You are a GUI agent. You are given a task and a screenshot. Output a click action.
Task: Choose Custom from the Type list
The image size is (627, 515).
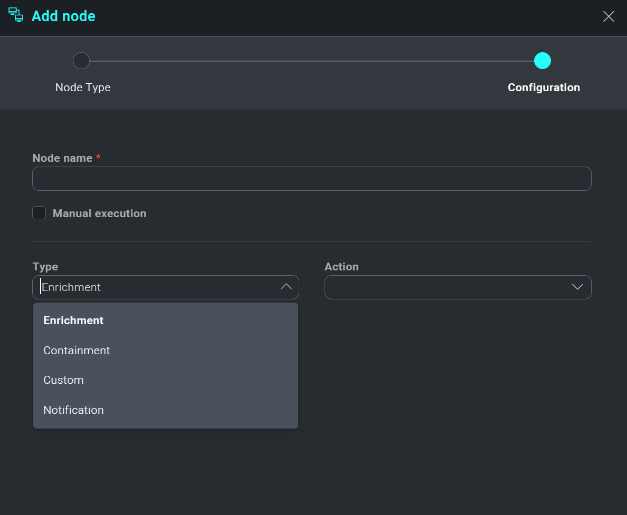click(x=166, y=380)
